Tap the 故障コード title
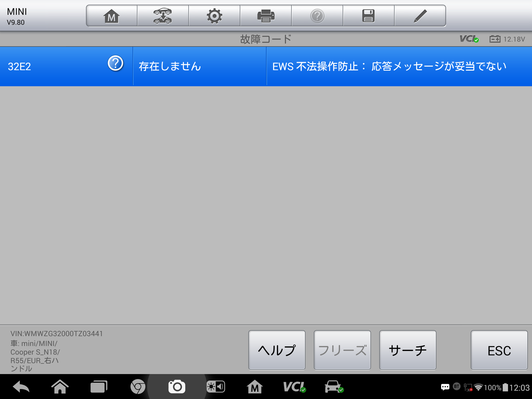Viewport: 532px width, 399px height. [x=266, y=39]
